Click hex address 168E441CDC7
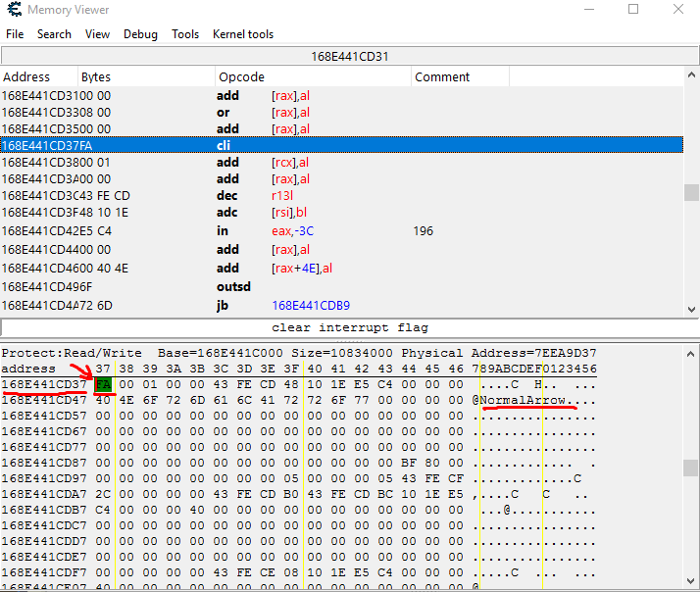 coord(44,525)
